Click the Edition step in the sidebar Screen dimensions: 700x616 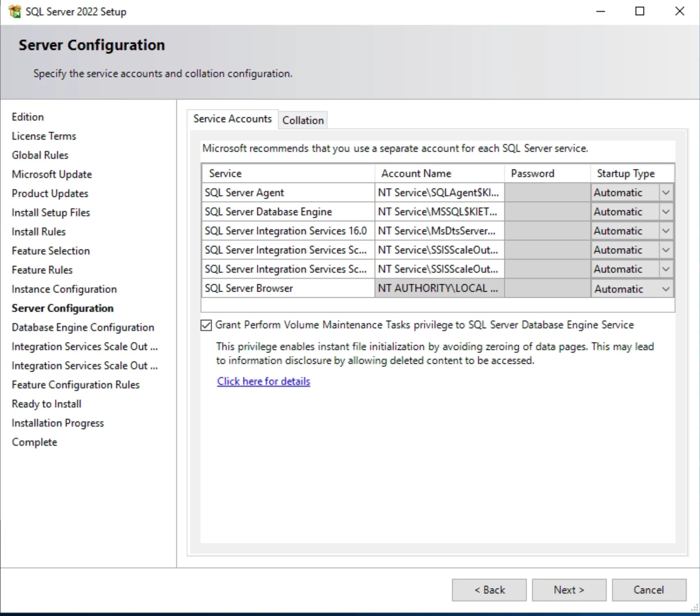[x=27, y=117]
